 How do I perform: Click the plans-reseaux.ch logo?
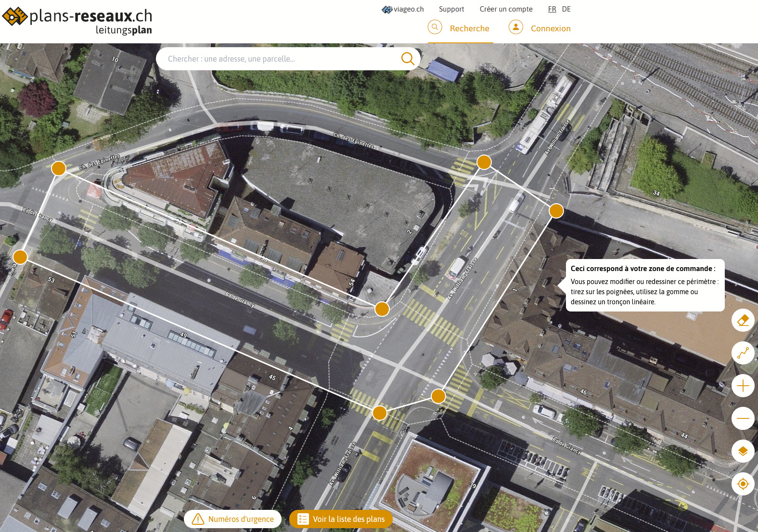[77, 21]
